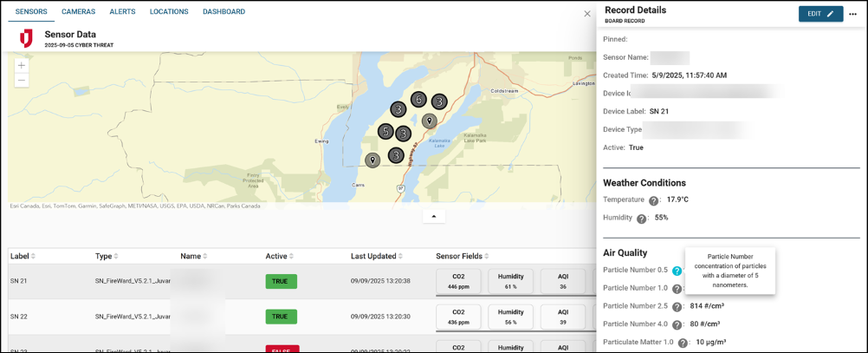Select the cluster marker labeled 6

click(x=418, y=100)
